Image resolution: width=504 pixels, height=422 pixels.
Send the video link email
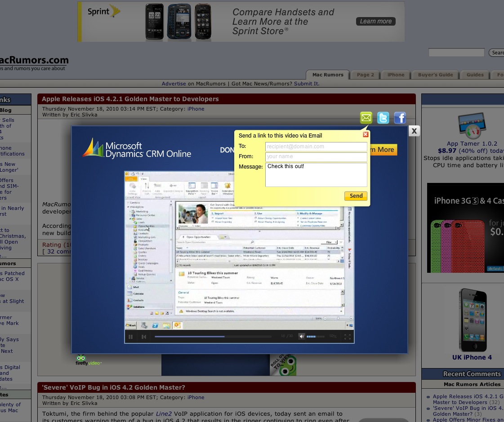pos(356,196)
